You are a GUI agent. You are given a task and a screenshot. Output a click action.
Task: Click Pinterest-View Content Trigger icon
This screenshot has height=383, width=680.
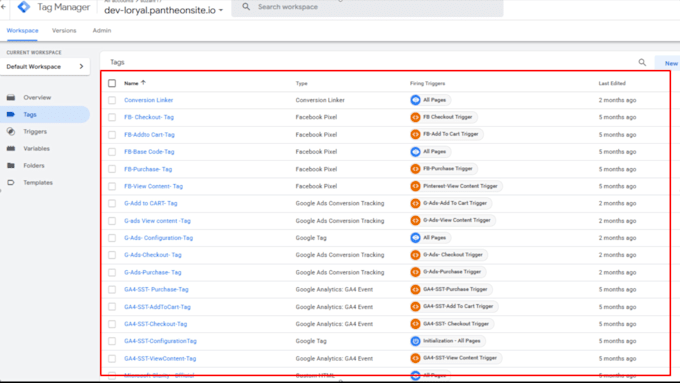[415, 186]
